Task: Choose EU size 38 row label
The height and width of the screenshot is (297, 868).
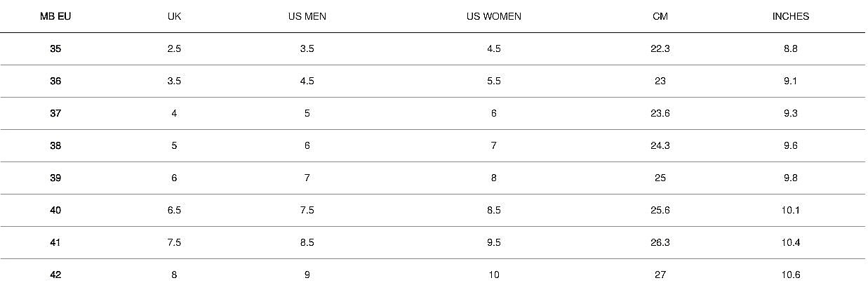Action: pos(55,146)
